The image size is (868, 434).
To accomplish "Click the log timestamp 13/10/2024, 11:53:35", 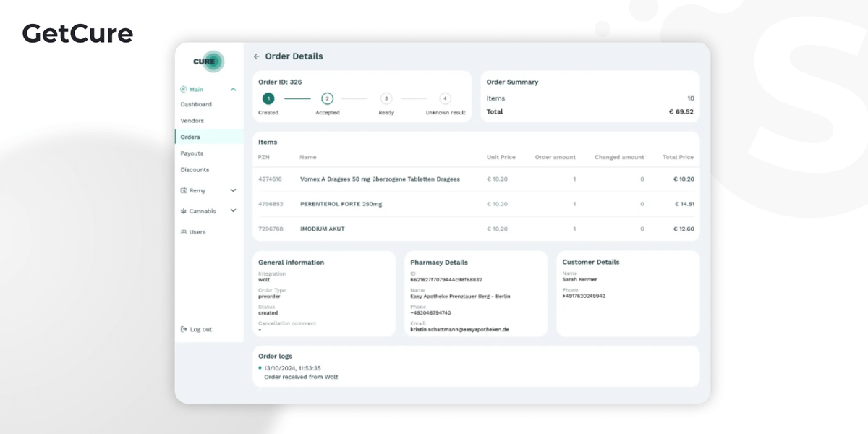I will click(292, 368).
